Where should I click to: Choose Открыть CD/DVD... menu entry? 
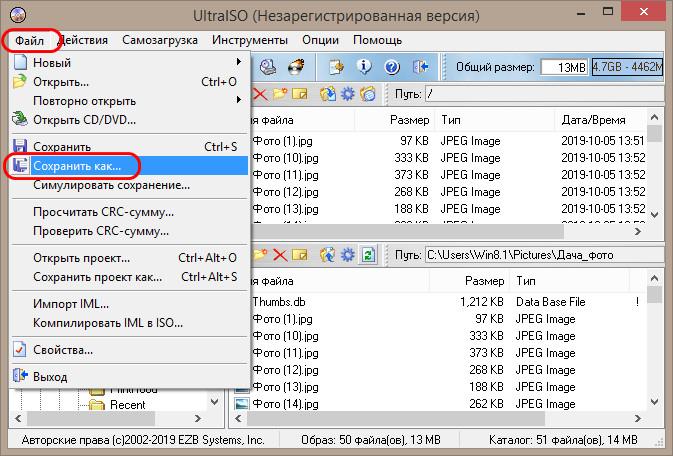click(x=129, y=120)
